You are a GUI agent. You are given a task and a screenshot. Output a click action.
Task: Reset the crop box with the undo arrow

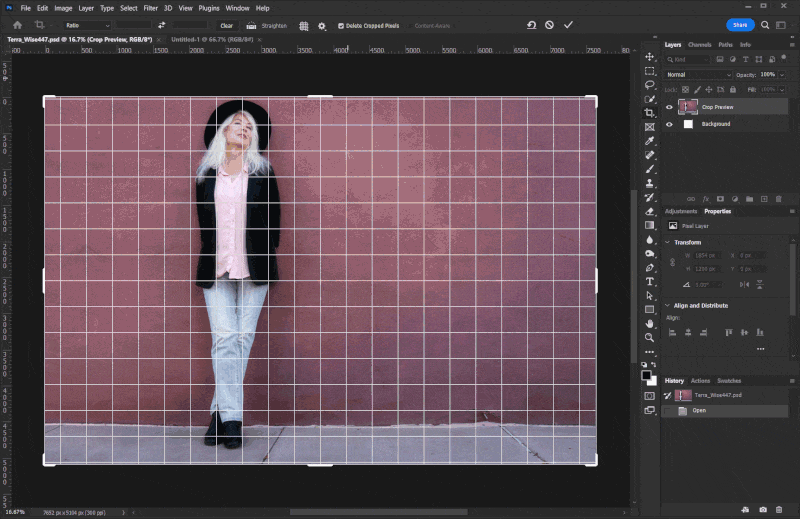pos(530,25)
